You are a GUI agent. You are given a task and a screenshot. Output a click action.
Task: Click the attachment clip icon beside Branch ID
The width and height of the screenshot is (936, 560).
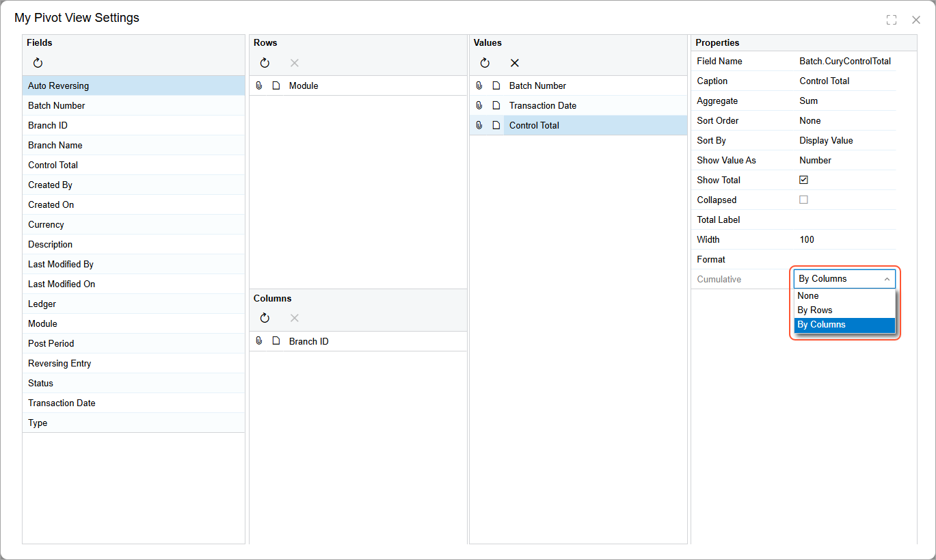[x=259, y=341]
